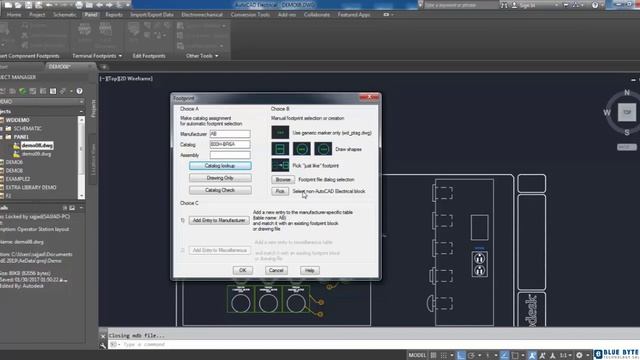
Task: Click the wrench customize icon beside command line
Action: click(x=103, y=345)
